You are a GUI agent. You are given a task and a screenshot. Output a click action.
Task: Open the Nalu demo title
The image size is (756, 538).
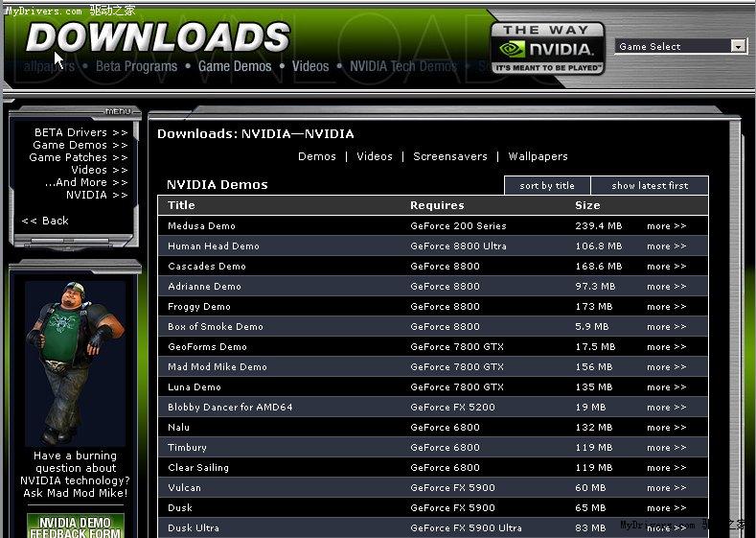[178, 428]
